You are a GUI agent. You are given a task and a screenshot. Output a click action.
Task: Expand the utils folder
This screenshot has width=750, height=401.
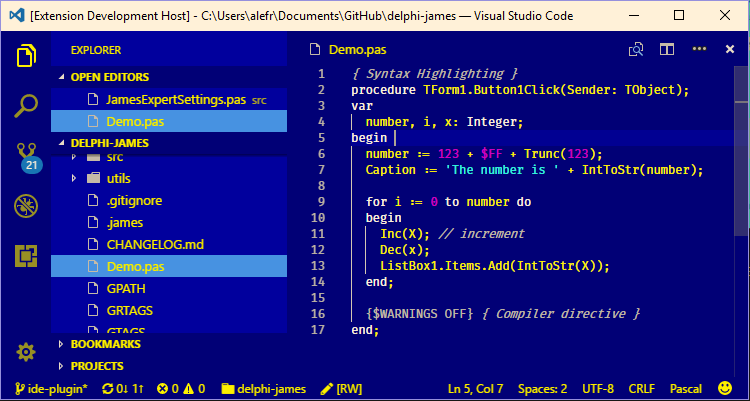coord(169,178)
